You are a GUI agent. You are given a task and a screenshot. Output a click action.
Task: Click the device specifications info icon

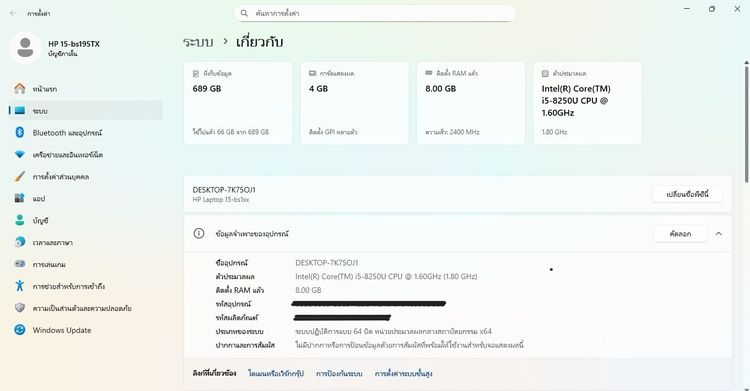click(x=199, y=234)
